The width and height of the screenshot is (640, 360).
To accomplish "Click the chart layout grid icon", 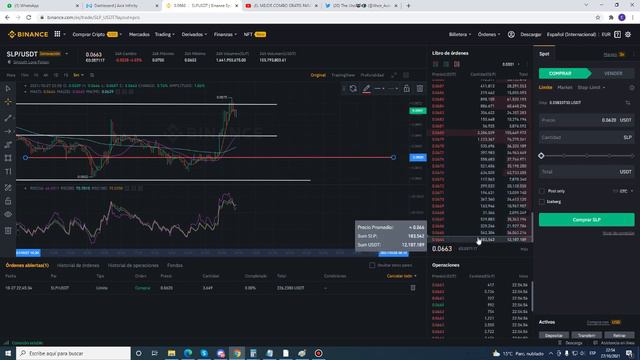I will (x=406, y=75).
